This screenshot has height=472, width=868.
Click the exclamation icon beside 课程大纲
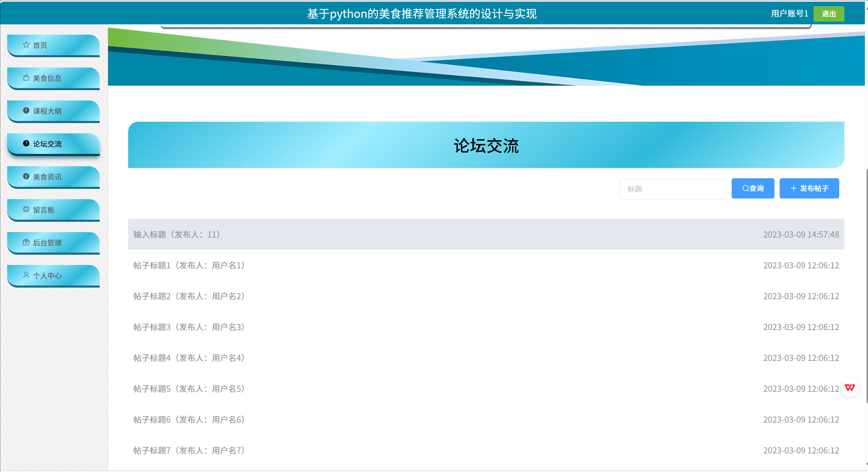[x=26, y=111]
